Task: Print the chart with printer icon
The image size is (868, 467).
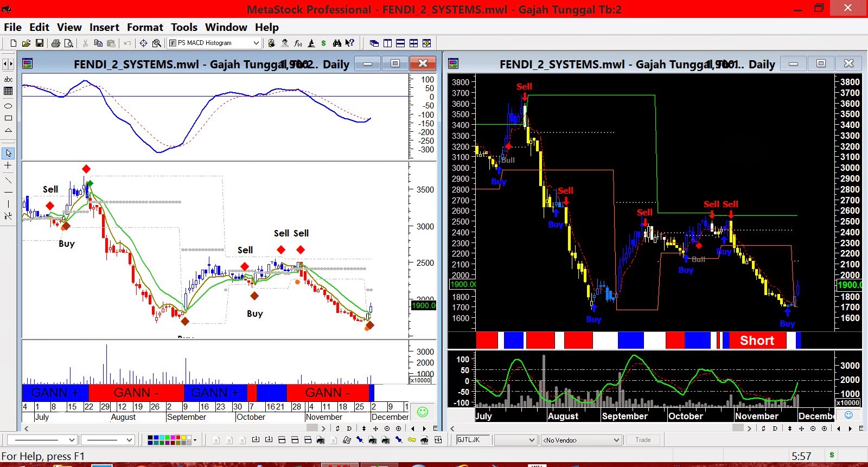Action: tap(55, 43)
